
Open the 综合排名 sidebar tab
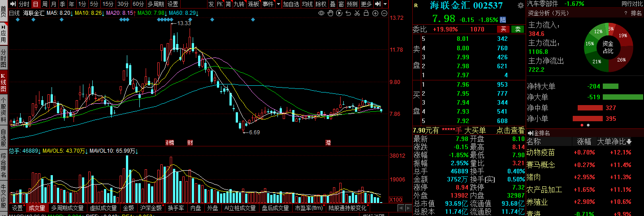(4, 165)
